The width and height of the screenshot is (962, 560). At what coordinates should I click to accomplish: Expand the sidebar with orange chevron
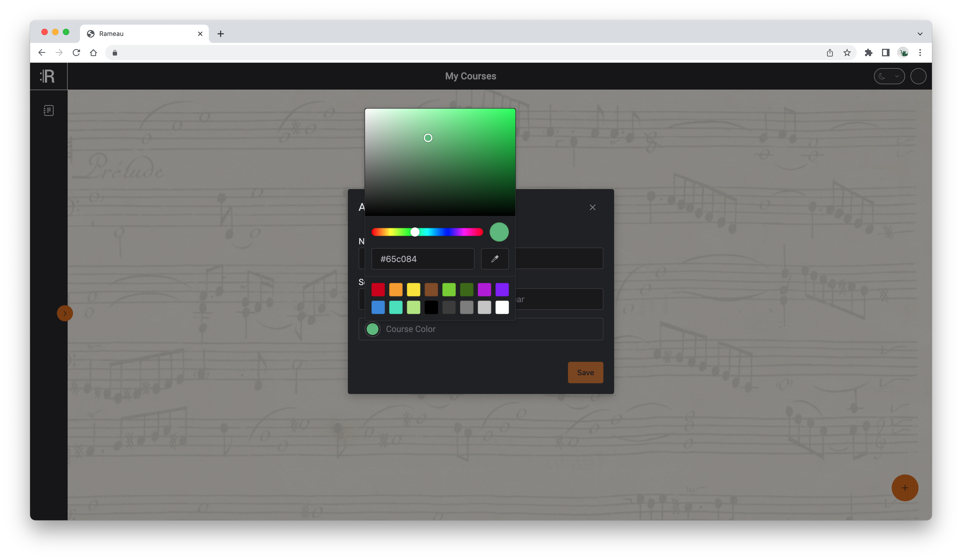(65, 313)
